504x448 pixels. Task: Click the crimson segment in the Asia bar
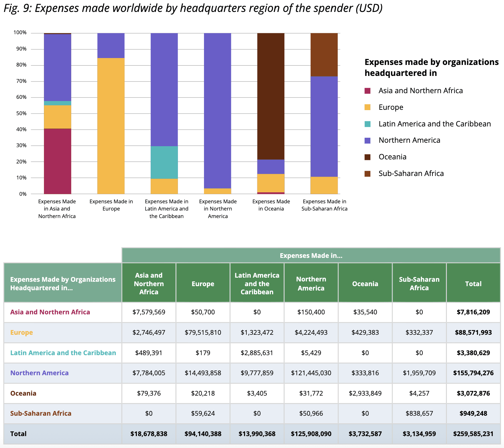pos(57,161)
